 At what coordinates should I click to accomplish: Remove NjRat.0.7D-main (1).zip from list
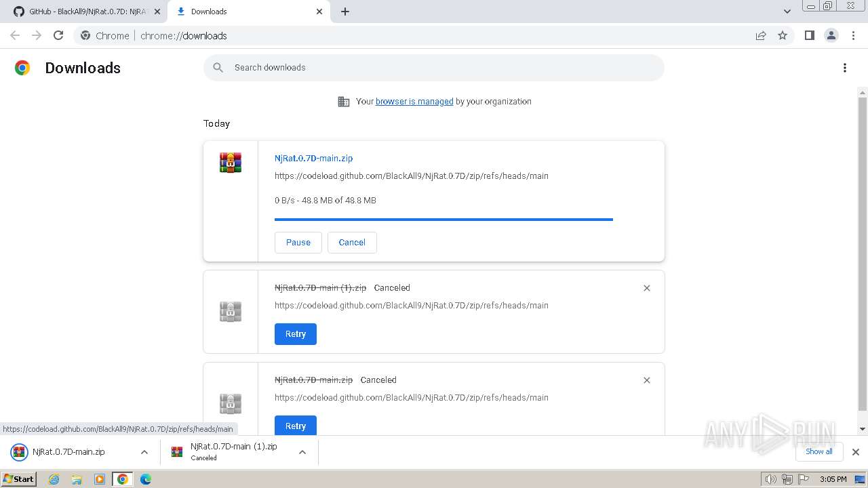647,288
